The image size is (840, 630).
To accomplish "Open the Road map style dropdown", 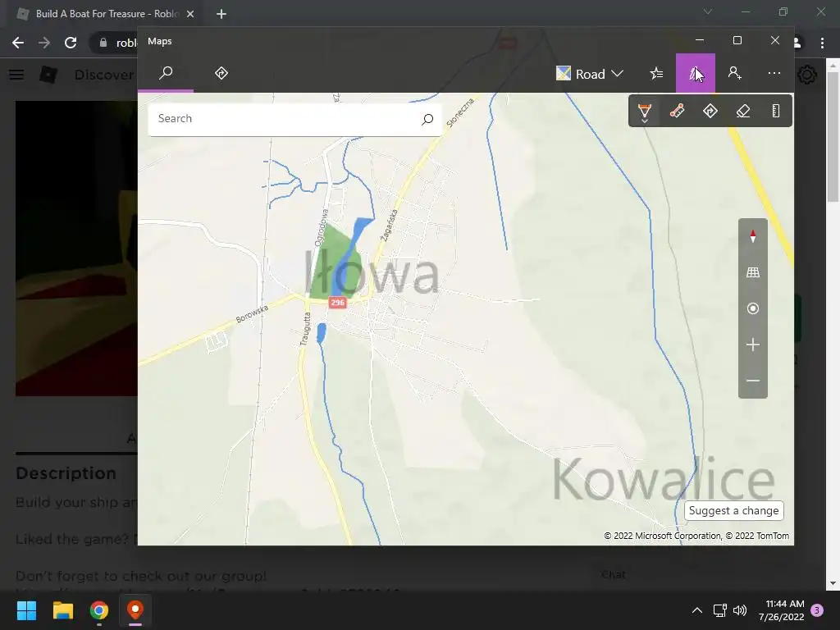I will click(589, 73).
